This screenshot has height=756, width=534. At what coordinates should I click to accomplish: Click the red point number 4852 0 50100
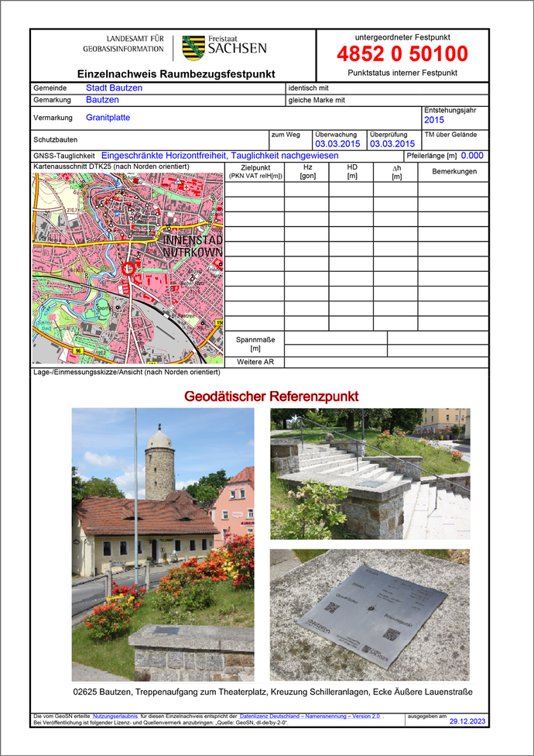click(x=402, y=54)
